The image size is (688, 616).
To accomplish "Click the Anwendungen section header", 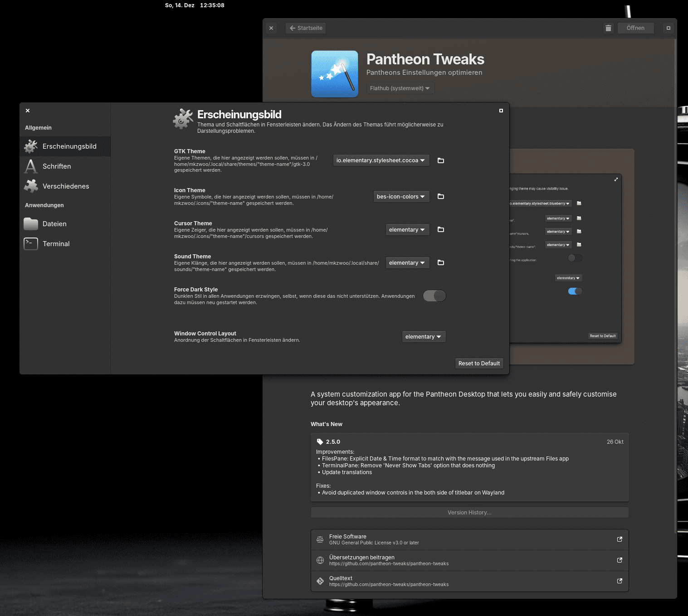I will (x=44, y=205).
